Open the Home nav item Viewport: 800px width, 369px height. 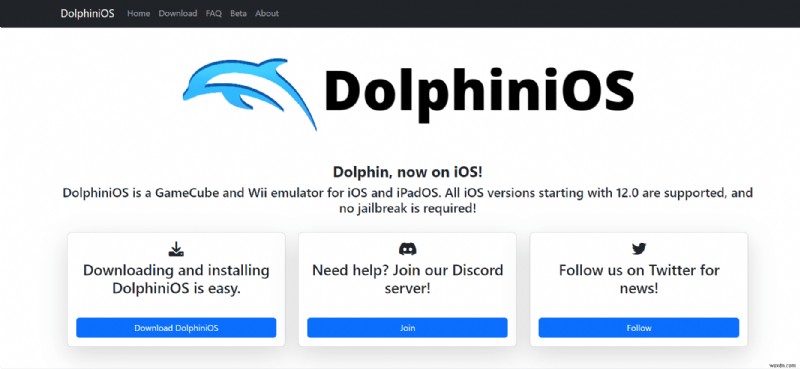pyautogui.click(x=139, y=14)
